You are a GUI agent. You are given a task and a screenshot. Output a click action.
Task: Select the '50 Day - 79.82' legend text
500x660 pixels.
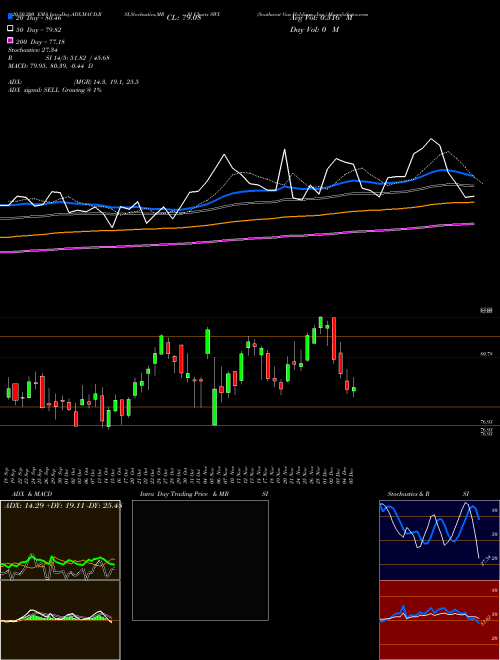coord(39,30)
